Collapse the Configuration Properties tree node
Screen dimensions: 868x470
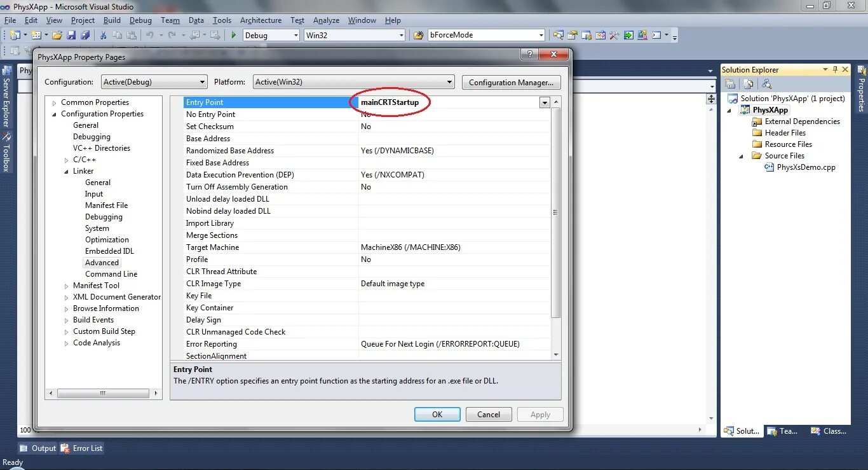pyautogui.click(x=55, y=114)
